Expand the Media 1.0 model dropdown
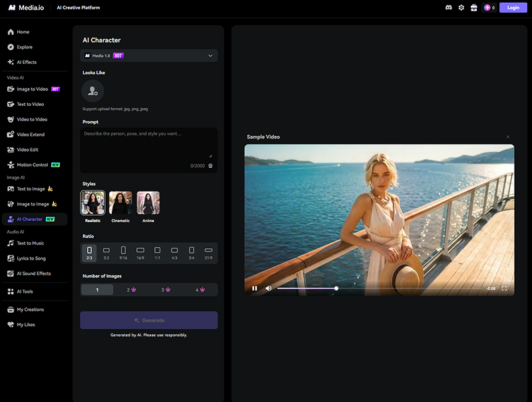 point(149,56)
